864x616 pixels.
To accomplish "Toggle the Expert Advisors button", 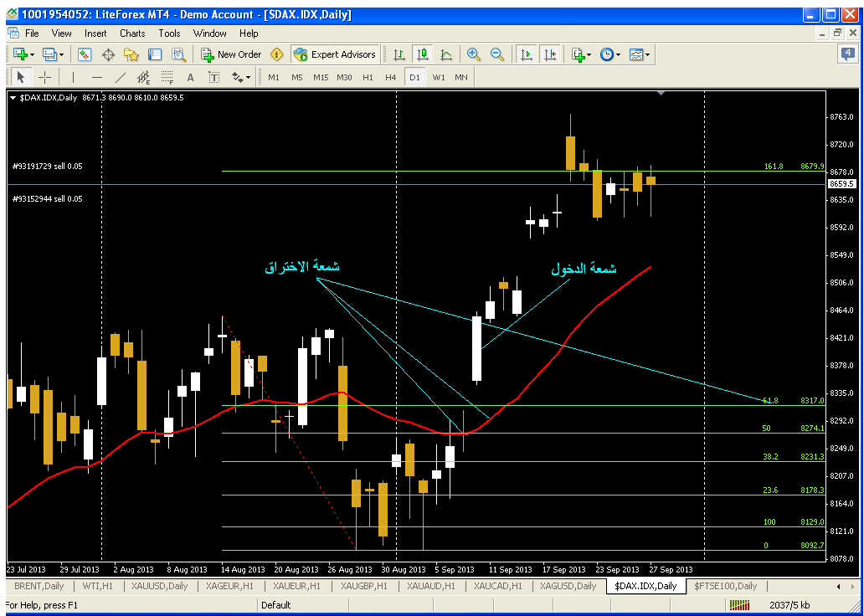I will [335, 54].
